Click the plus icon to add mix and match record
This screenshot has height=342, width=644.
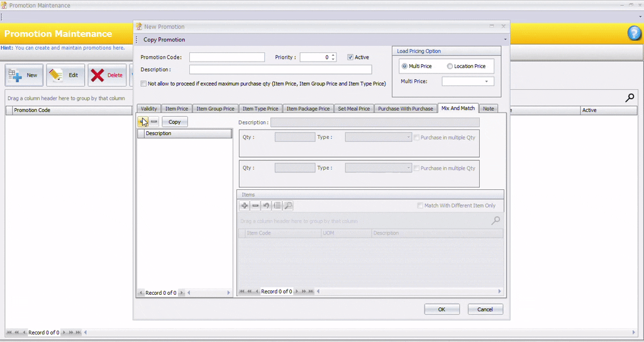pos(143,121)
